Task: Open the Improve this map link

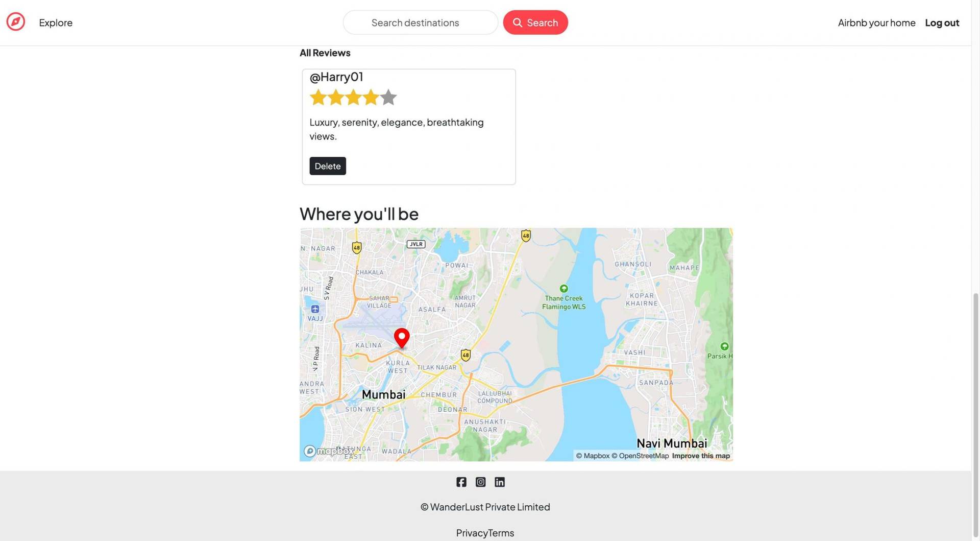Action: [701, 456]
